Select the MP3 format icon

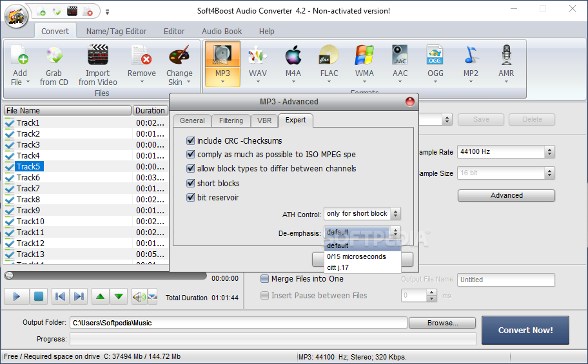click(x=222, y=55)
